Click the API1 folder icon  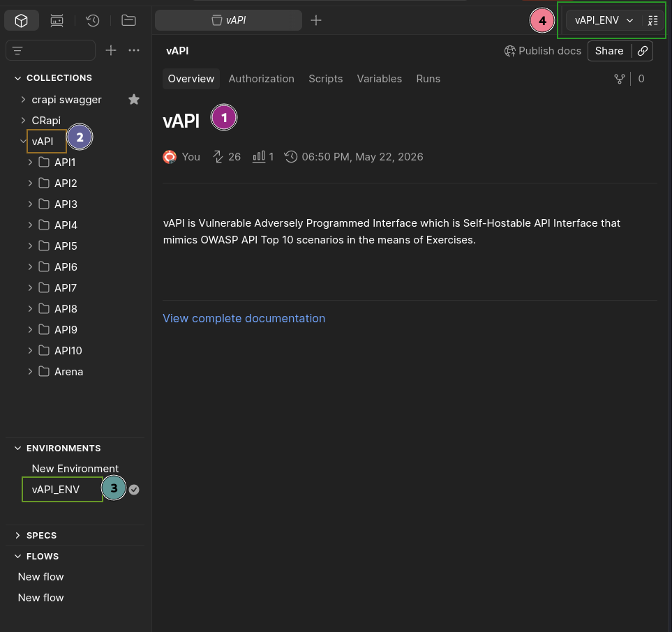click(44, 162)
